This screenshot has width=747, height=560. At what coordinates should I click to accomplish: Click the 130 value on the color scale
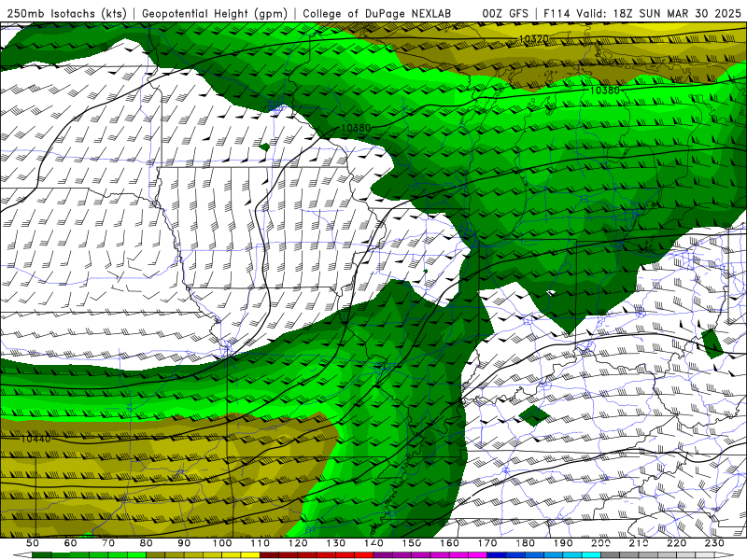336,543
